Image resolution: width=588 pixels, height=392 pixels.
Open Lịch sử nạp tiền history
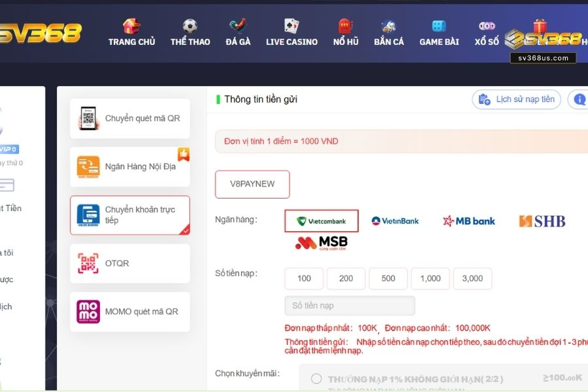click(516, 99)
